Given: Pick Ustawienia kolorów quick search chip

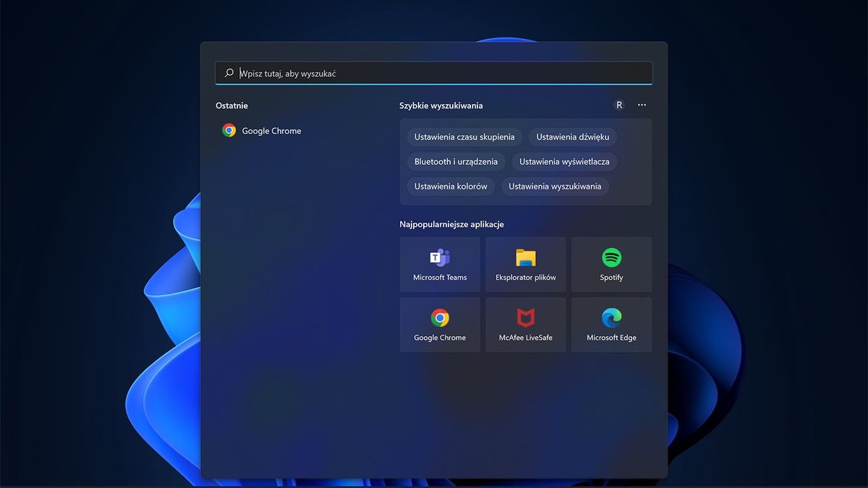Looking at the screenshot, I should pyautogui.click(x=451, y=186).
